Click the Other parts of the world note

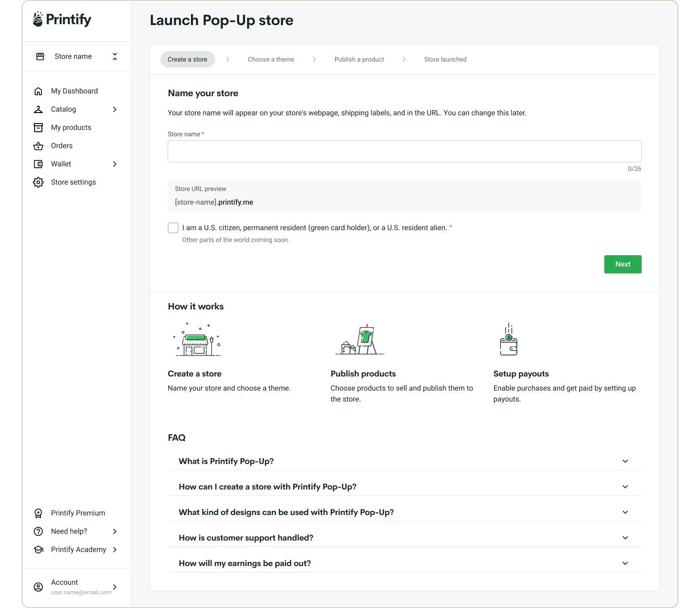click(x=236, y=240)
